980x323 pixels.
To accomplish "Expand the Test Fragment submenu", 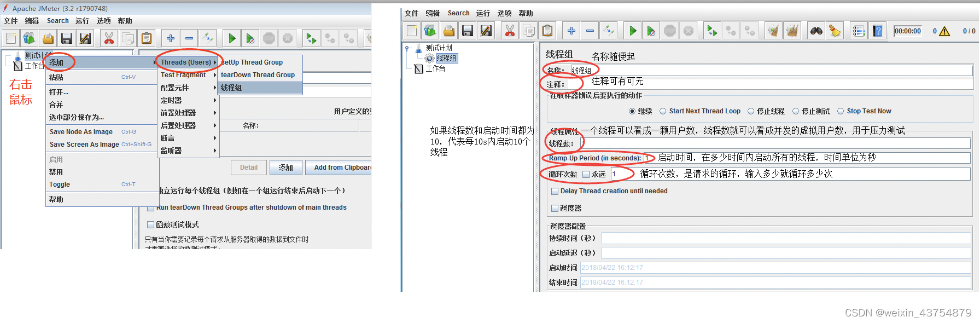I will pyautogui.click(x=188, y=75).
